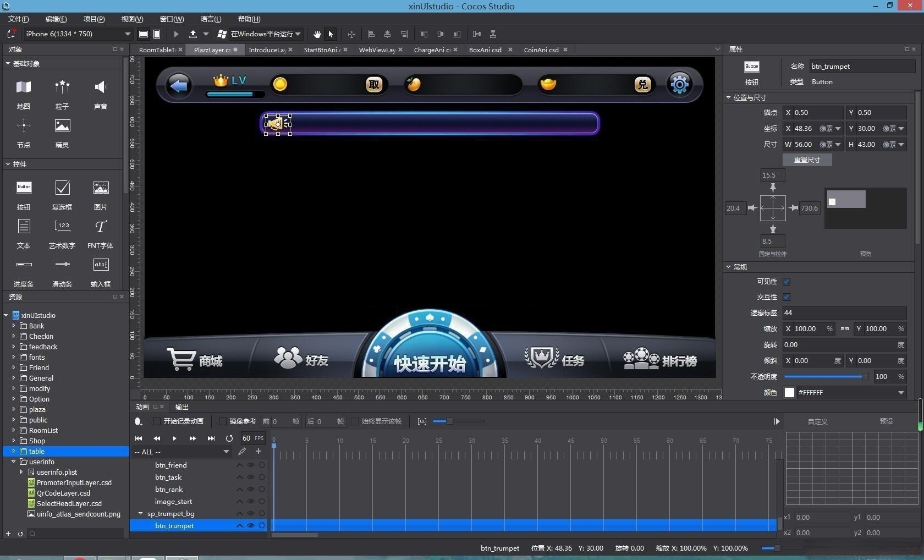Select the CheckBox (复选框) widget icon

[62, 188]
